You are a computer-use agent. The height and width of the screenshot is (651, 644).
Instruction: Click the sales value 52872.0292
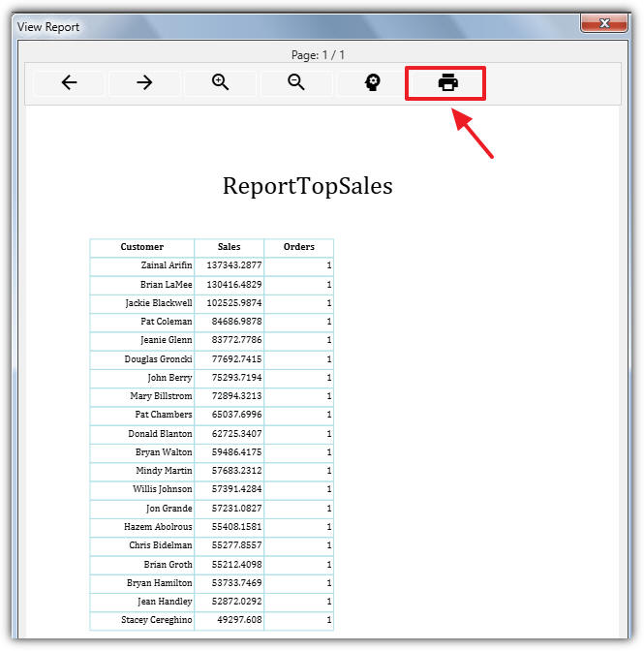coord(236,602)
